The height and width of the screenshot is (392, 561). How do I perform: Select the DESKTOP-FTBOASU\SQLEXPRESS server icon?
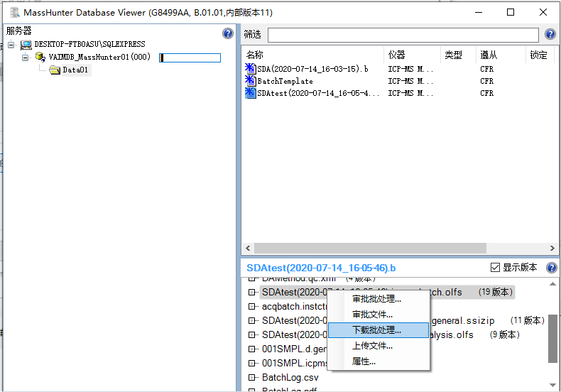coord(26,45)
